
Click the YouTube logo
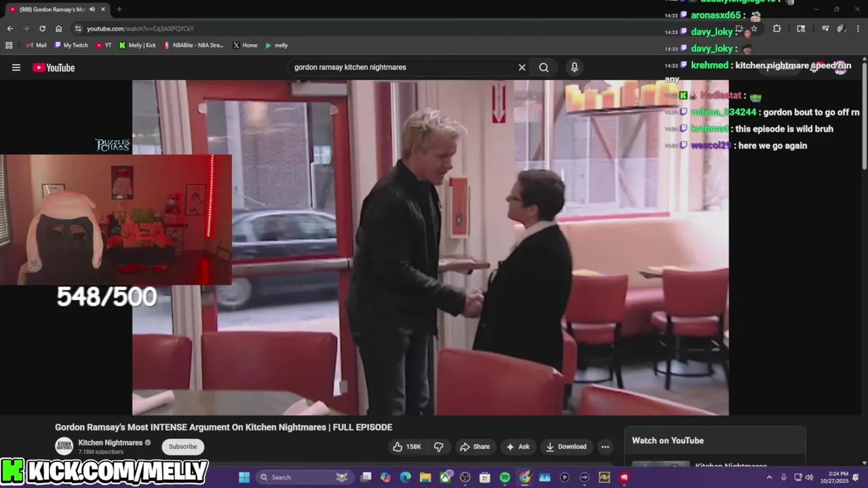point(54,67)
